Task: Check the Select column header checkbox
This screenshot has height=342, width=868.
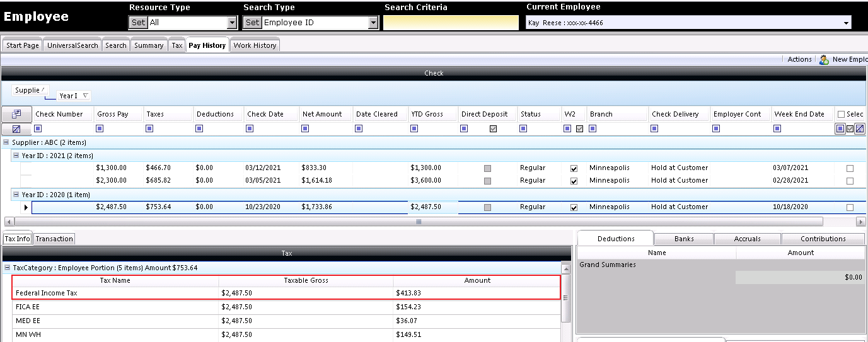Action: (841, 114)
